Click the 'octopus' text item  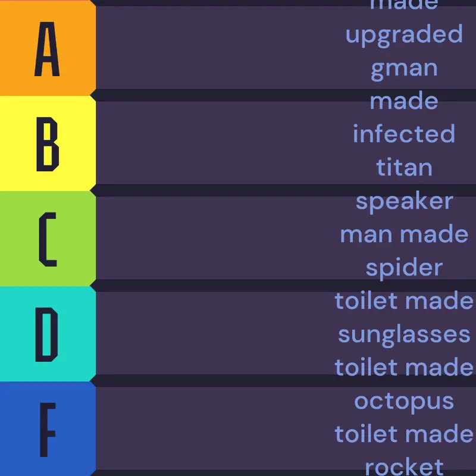404,402
